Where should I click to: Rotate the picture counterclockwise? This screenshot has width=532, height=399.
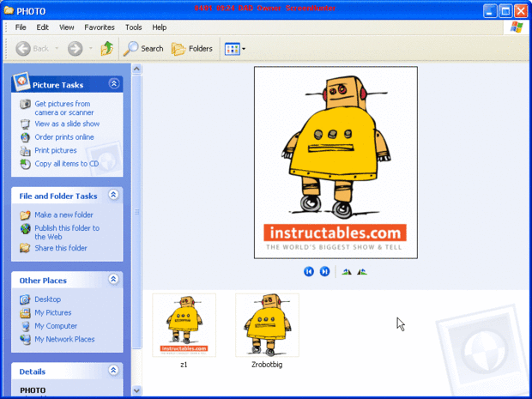coord(362,272)
